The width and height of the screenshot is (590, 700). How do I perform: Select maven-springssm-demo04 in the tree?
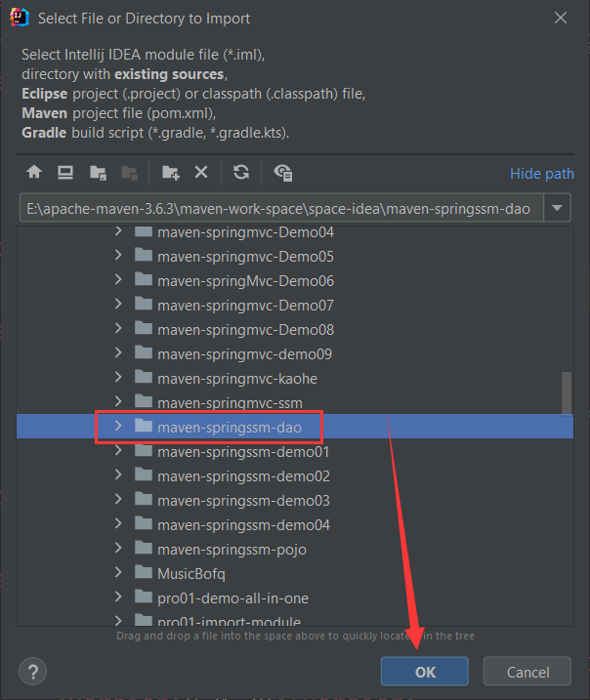tap(243, 525)
